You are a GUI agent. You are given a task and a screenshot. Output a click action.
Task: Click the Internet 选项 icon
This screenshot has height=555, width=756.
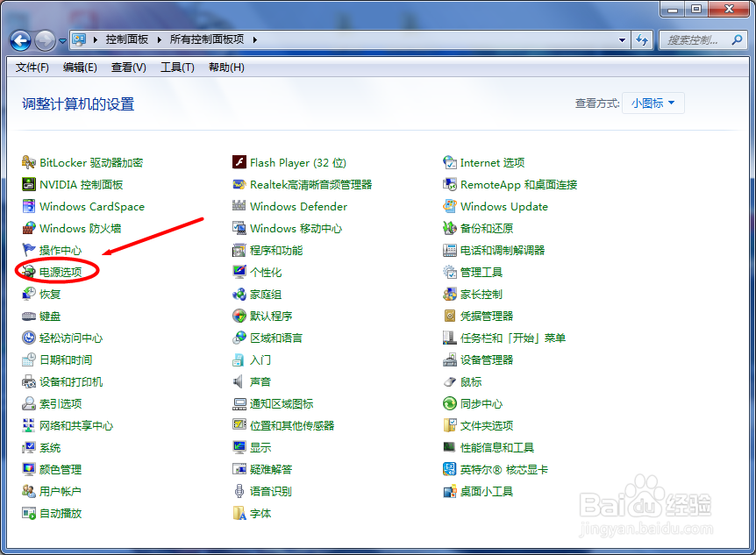(x=450, y=162)
